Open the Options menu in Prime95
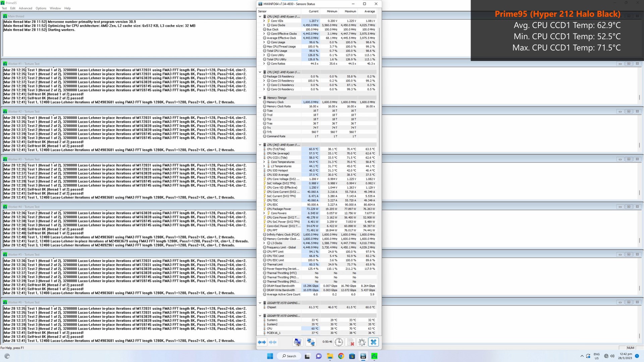644x362 pixels. tap(41, 8)
